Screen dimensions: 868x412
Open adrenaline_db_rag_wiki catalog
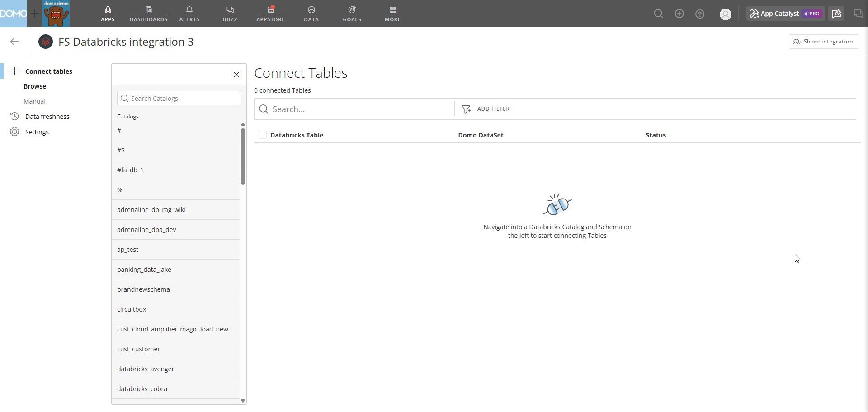point(175,210)
